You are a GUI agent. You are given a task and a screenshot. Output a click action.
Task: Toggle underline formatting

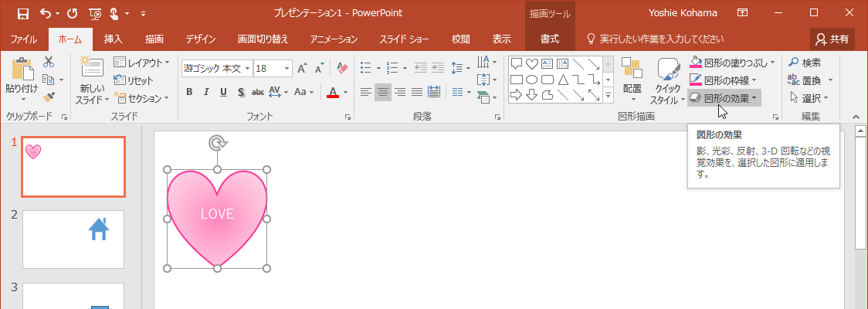(x=224, y=92)
